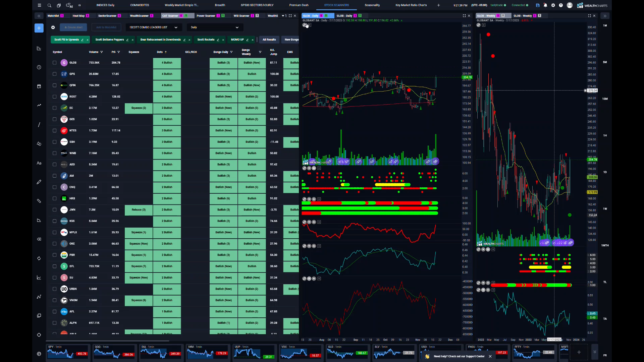Open Volume column filter funnel
This screenshot has width=644, height=362.
pyautogui.click(x=102, y=52)
